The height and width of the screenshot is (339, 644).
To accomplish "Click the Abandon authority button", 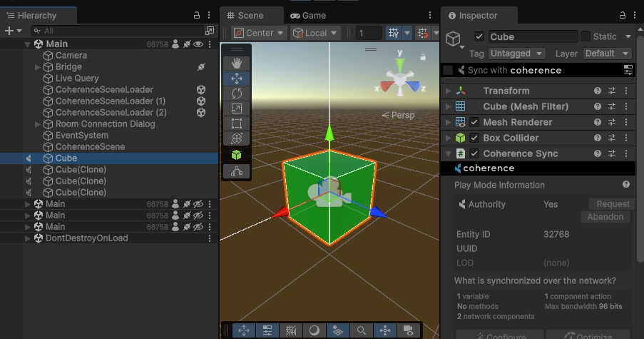I will 605,217.
